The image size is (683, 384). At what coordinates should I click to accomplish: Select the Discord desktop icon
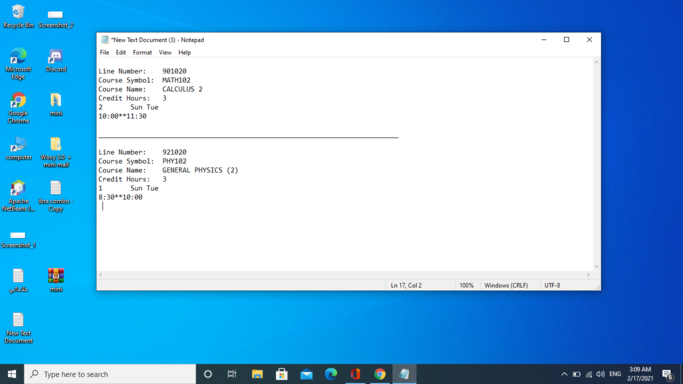click(56, 61)
